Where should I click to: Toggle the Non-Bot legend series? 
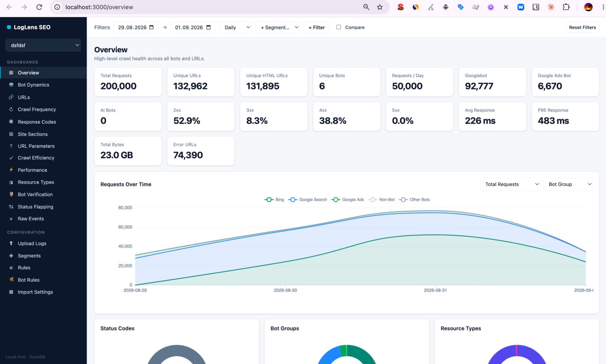point(382,200)
